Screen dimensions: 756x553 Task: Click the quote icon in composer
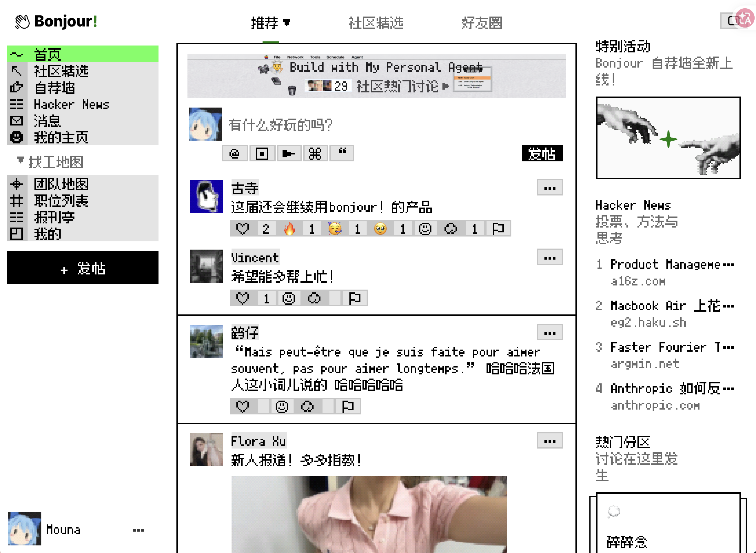tap(342, 153)
